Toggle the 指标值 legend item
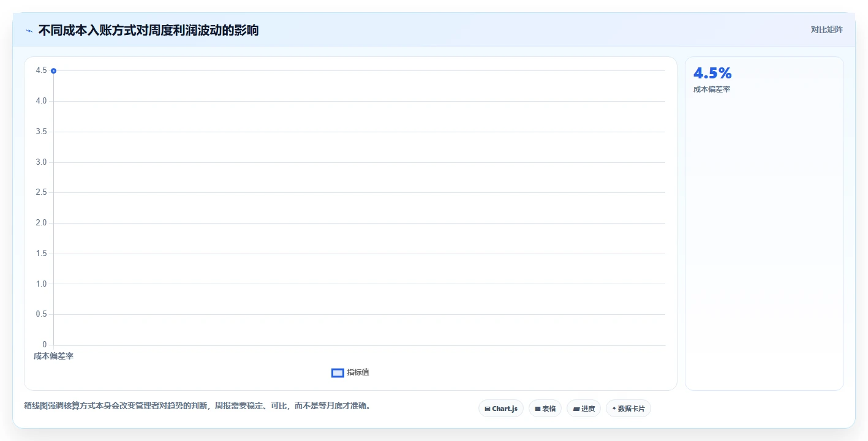The width and height of the screenshot is (868, 441). click(x=350, y=372)
